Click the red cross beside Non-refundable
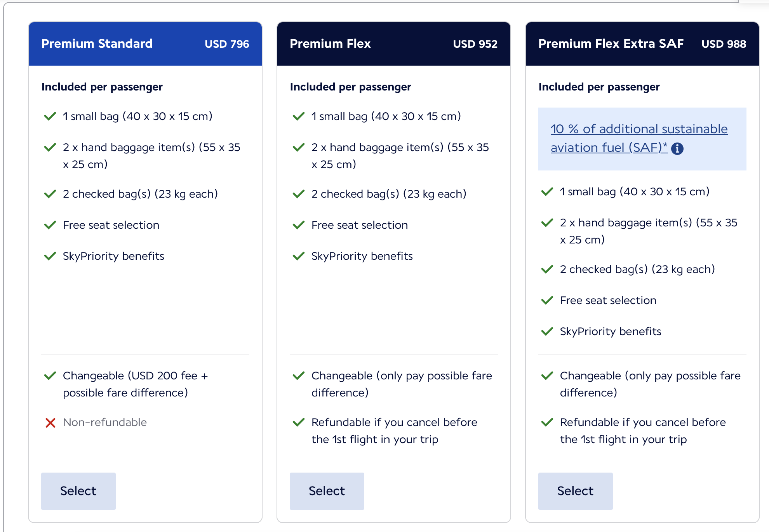This screenshot has width=769, height=532. 50,422
